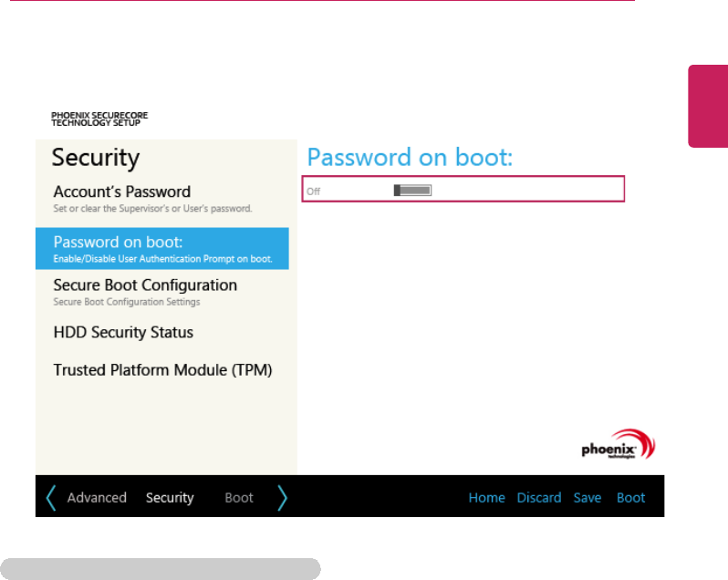The image size is (728, 580).
Task: Switch to the Advanced tab
Action: click(x=97, y=498)
